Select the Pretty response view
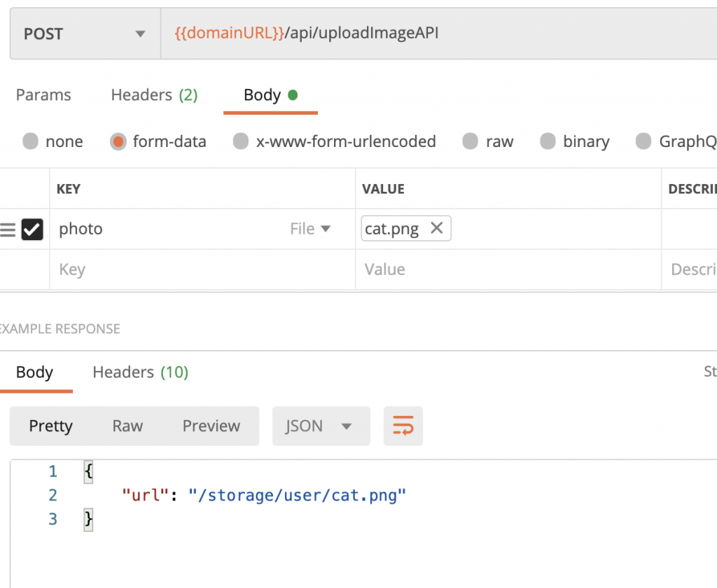 click(50, 426)
